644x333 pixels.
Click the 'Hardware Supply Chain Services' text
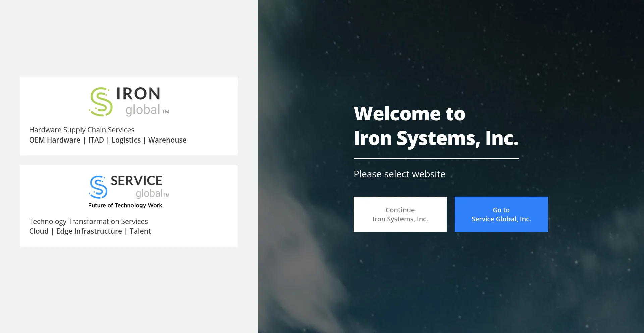[82, 130]
